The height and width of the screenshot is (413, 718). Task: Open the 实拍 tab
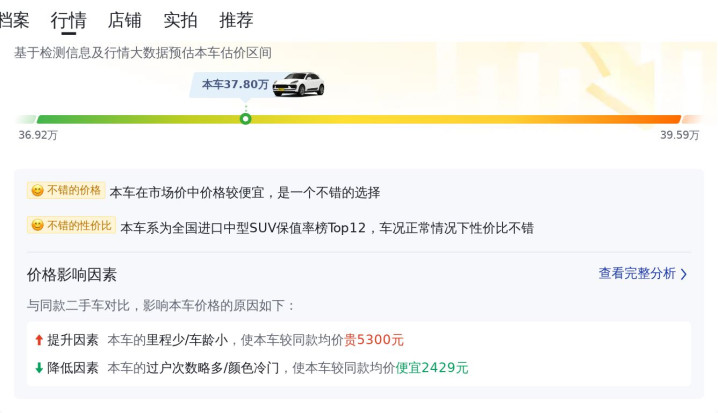[x=180, y=20]
